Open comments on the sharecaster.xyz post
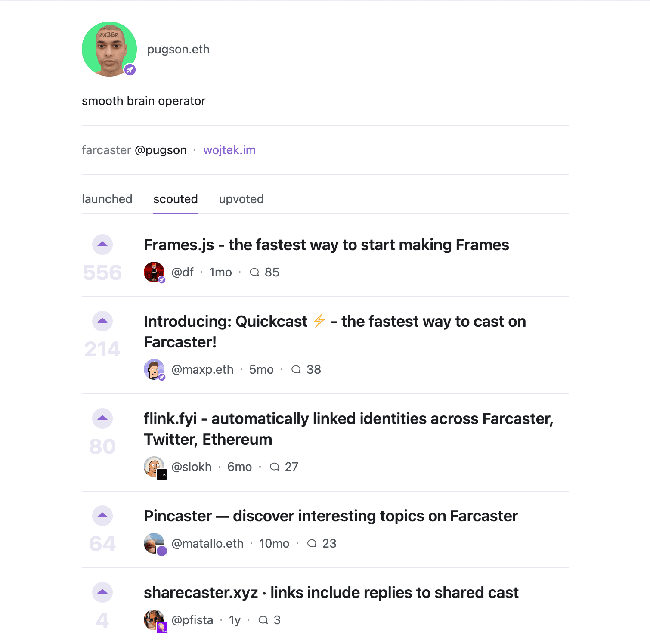 [269, 620]
